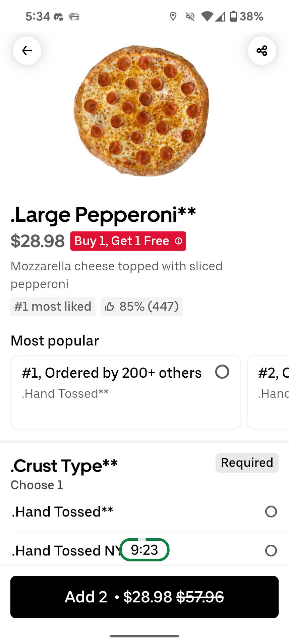Tap the Wi-Fi signal status icon
Image resolution: width=289 pixels, height=644 pixels.
click(207, 16)
